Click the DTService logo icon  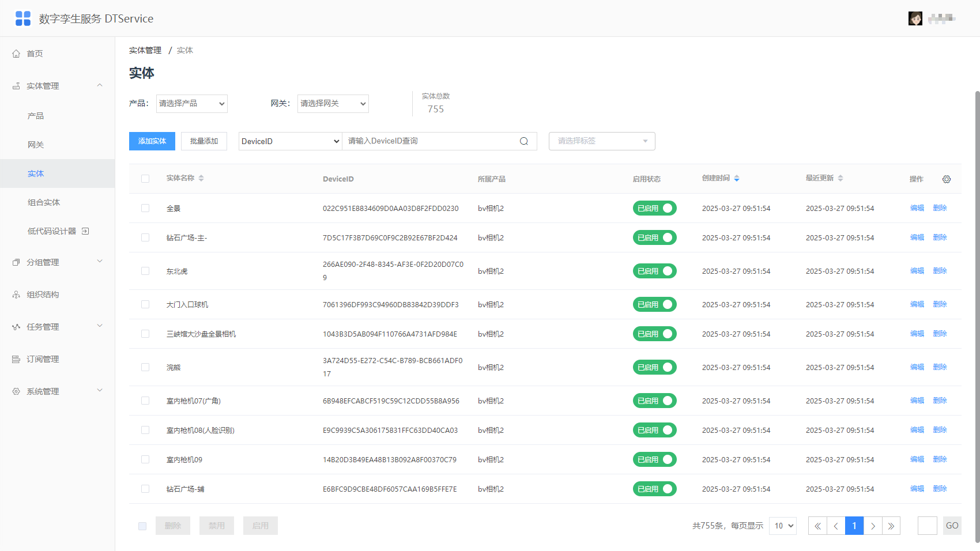[x=23, y=18]
